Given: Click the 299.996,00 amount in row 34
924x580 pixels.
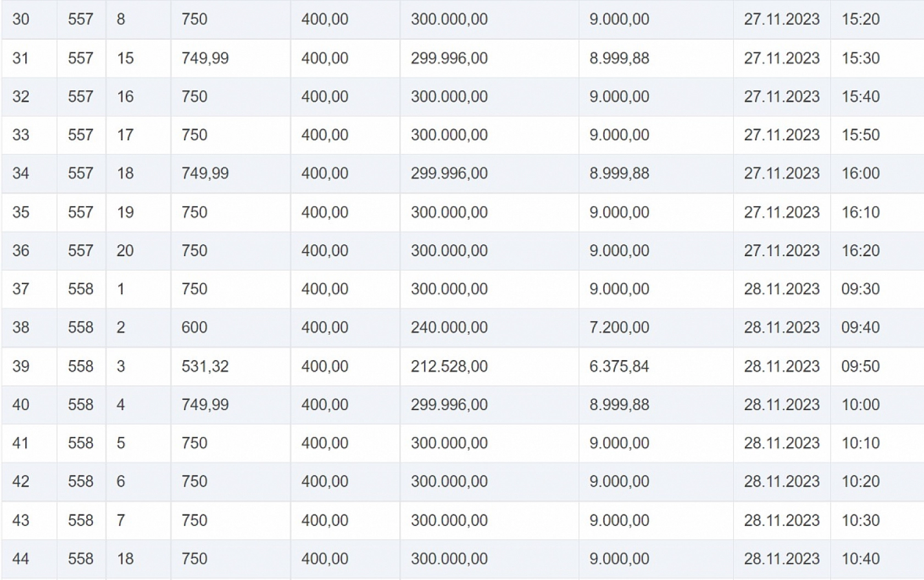Looking at the screenshot, I should (449, 173).
